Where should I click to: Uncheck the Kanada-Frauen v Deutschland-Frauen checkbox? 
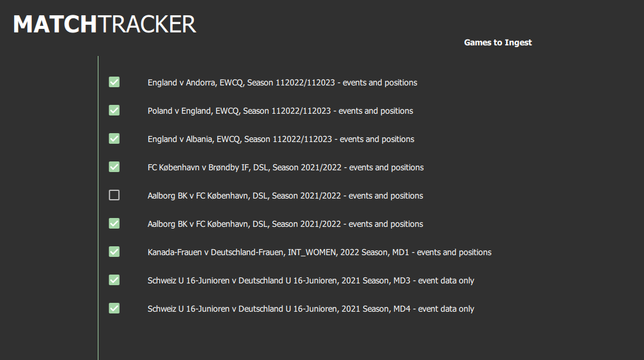point(114,252)
